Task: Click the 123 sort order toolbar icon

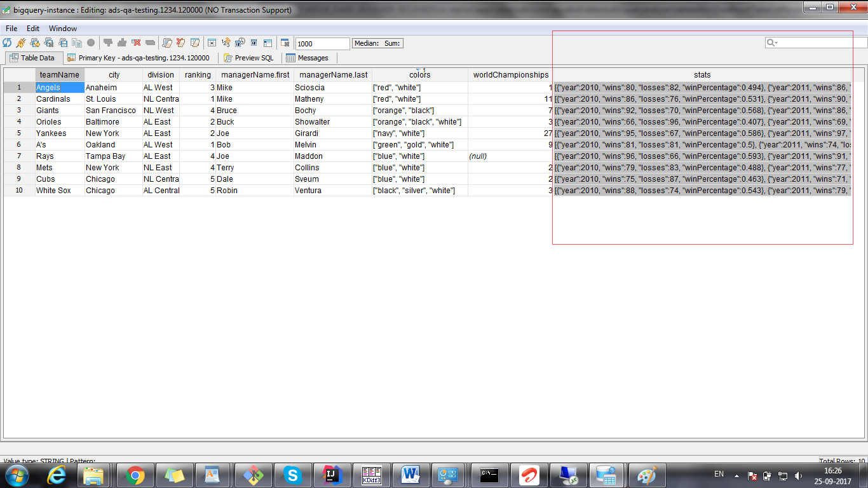Action: pyautogui.click(x=226, y=43)
